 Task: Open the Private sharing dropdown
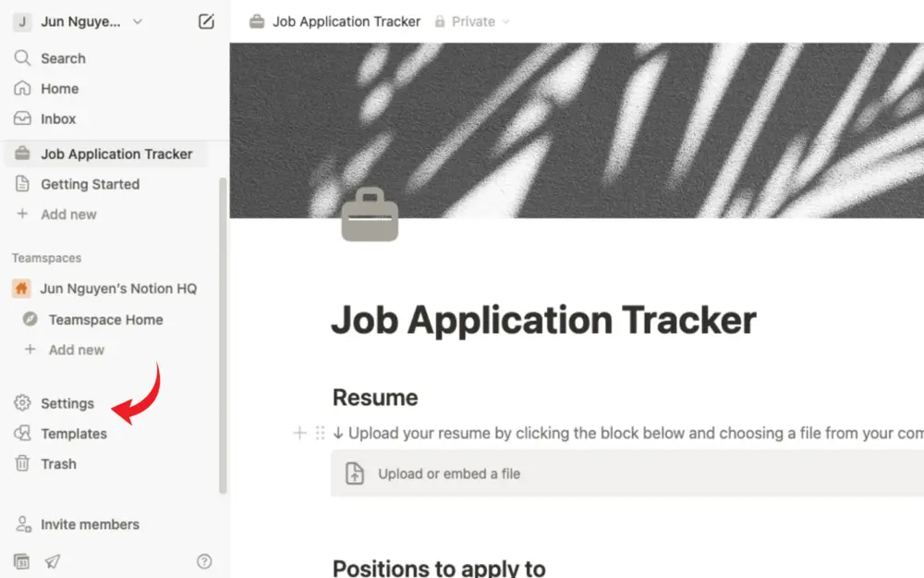coord(472,22)
